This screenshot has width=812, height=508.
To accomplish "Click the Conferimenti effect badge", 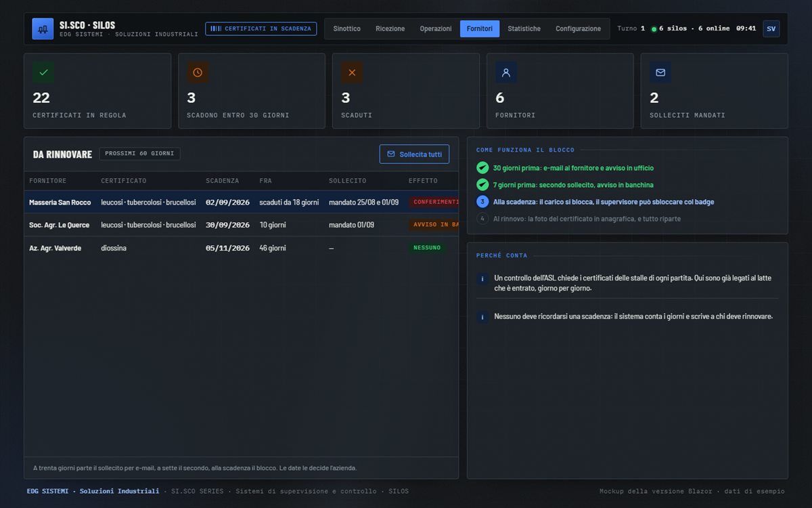I will click(x=434, y=202).
